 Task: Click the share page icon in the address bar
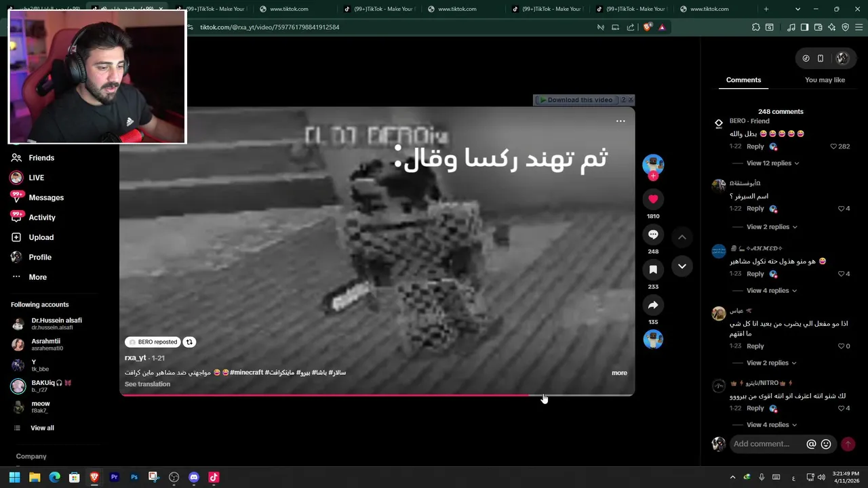(x=630, y=27)
